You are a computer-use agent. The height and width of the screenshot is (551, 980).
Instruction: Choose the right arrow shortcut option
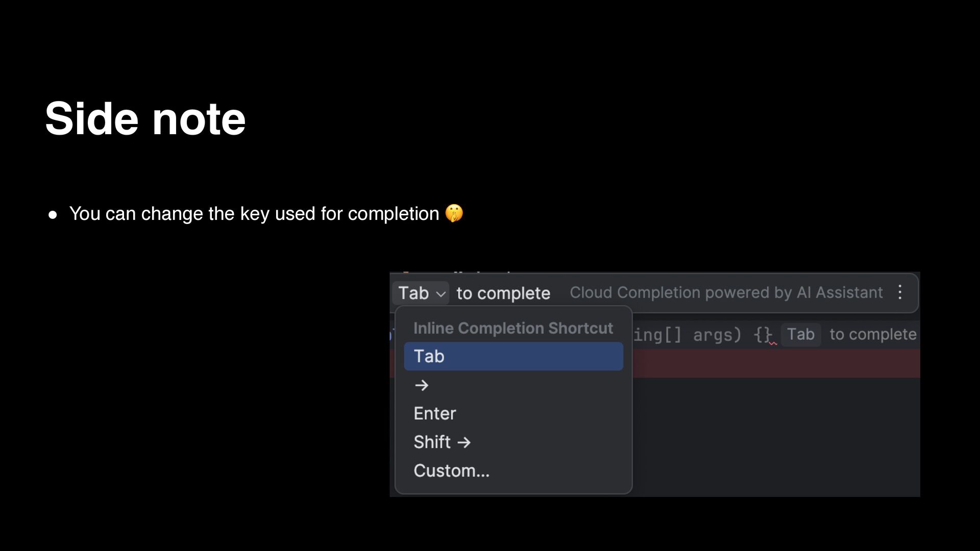pos(422,385)
